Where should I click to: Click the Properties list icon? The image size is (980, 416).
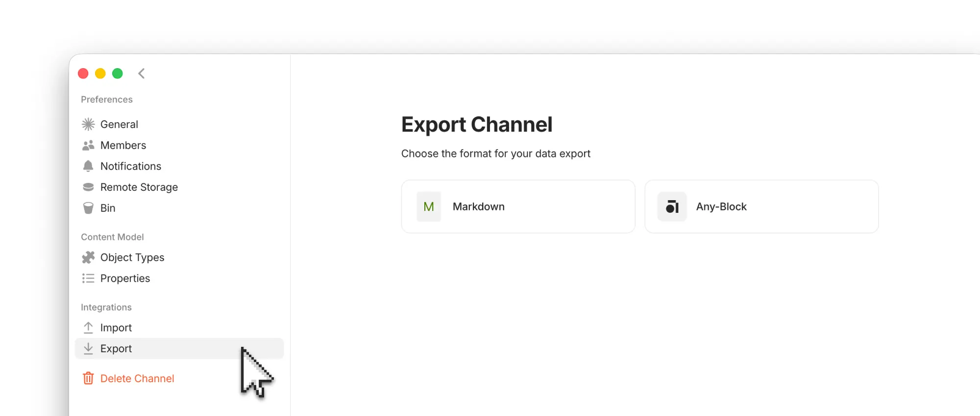tap(88, 279)
